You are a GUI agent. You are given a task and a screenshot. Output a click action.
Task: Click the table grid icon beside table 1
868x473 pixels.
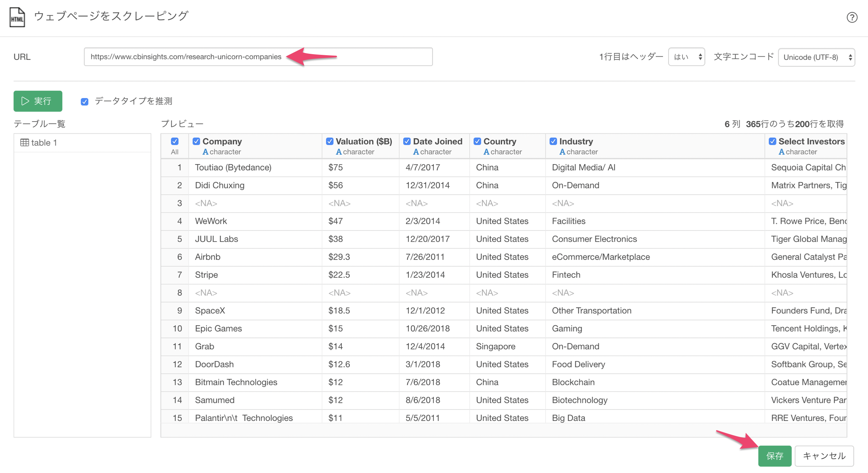click(24, 143)
